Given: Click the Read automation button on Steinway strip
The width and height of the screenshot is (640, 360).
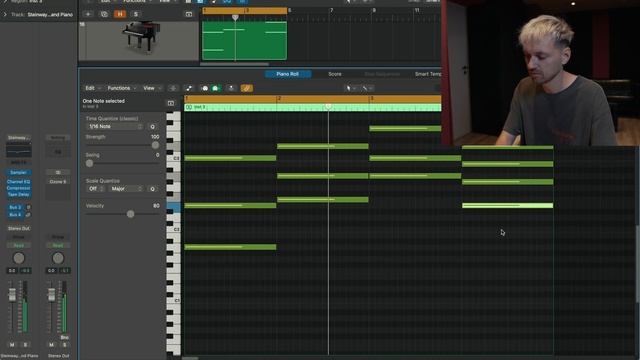Looking at the screenshot, I should [x=18, y=245].
